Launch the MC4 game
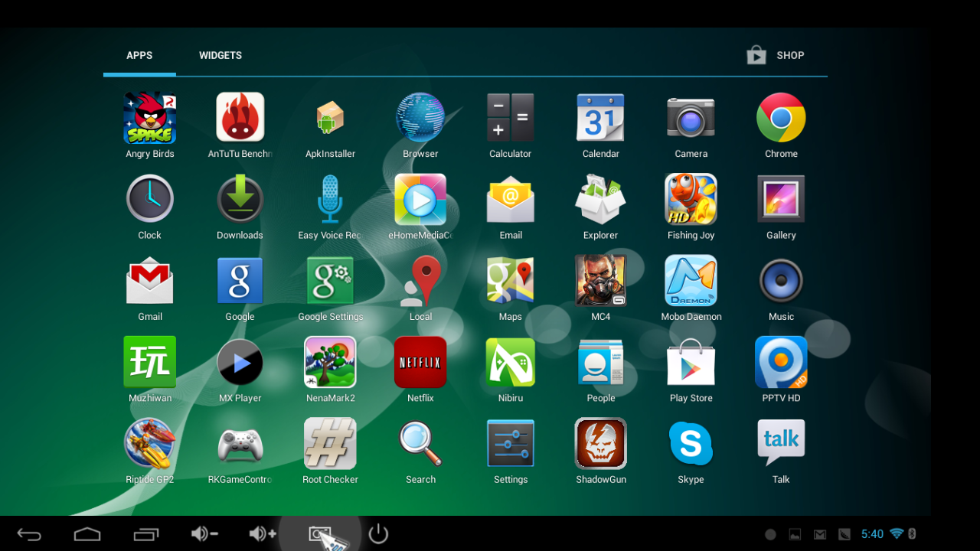980x551 pixels. 601,281
